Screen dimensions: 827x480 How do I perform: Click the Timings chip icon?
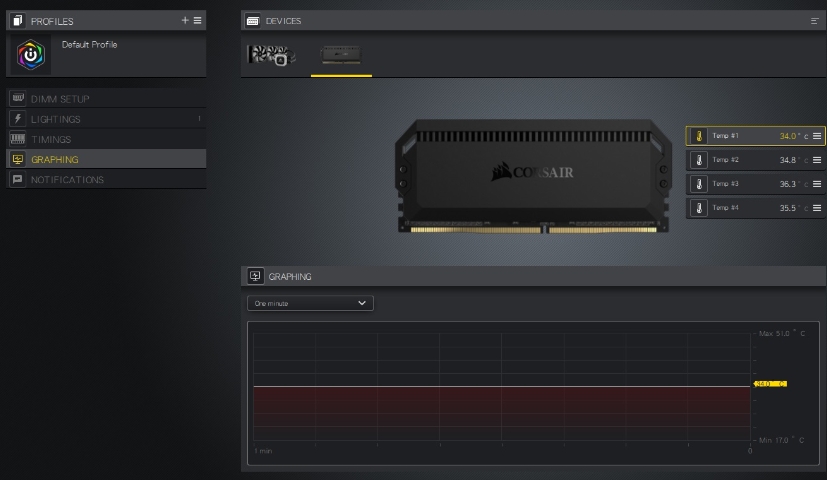(x=17, y=139)
